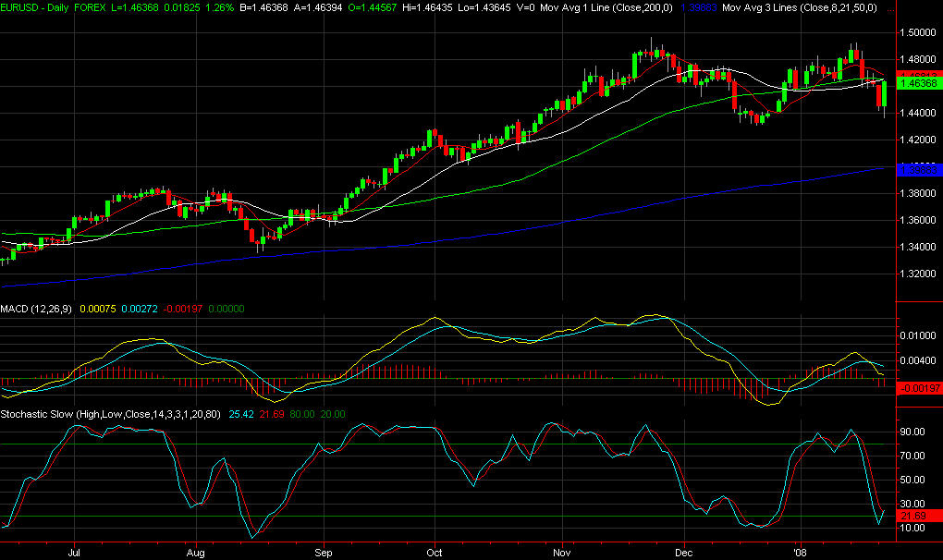Select the EURUSD - Daily FOREX symbol title
943x560 pixels.
54,7
